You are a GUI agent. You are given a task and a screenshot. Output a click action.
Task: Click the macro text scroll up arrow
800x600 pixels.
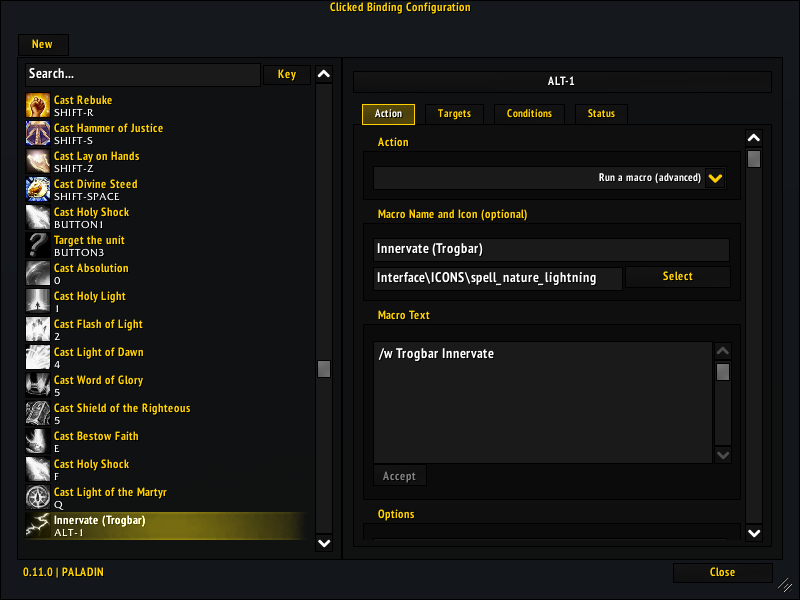point(722,351)
